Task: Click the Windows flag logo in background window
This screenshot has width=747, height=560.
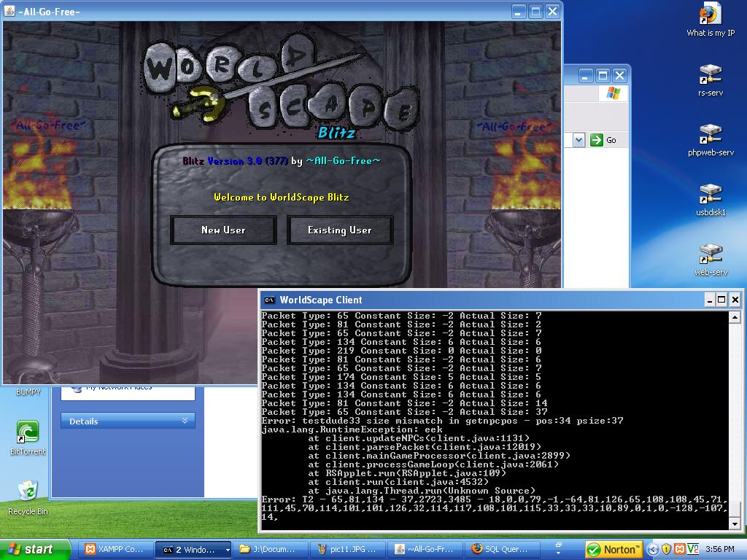Action: 614,93
